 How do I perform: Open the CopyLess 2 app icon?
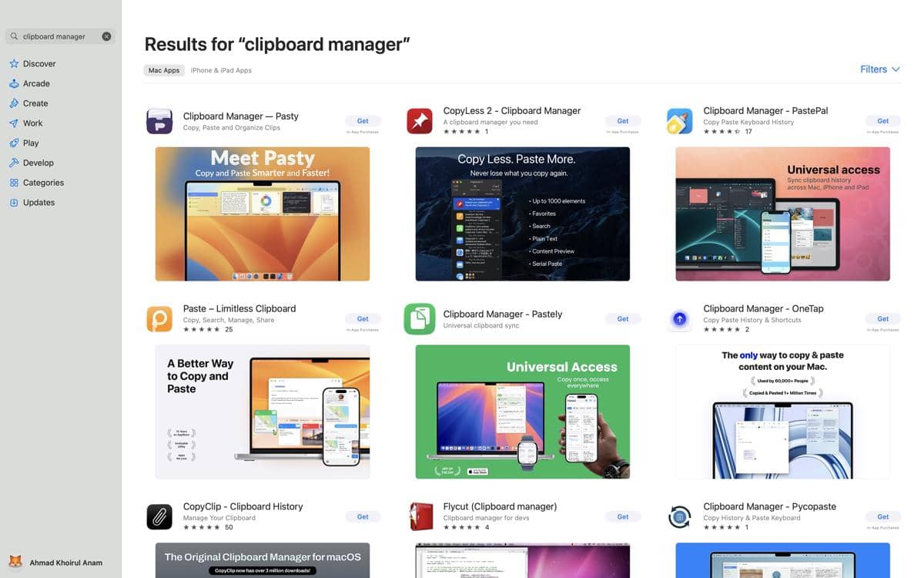click(x=420, y=121)
